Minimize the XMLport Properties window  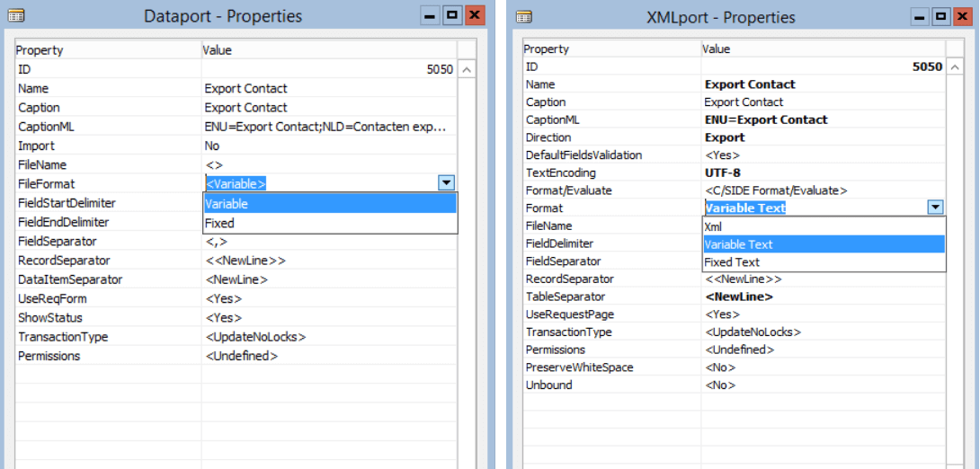tap(917, 16)
